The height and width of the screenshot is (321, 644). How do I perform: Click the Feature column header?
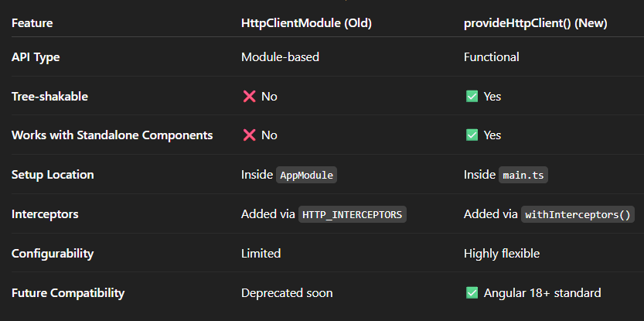click(x=32, y=23)
